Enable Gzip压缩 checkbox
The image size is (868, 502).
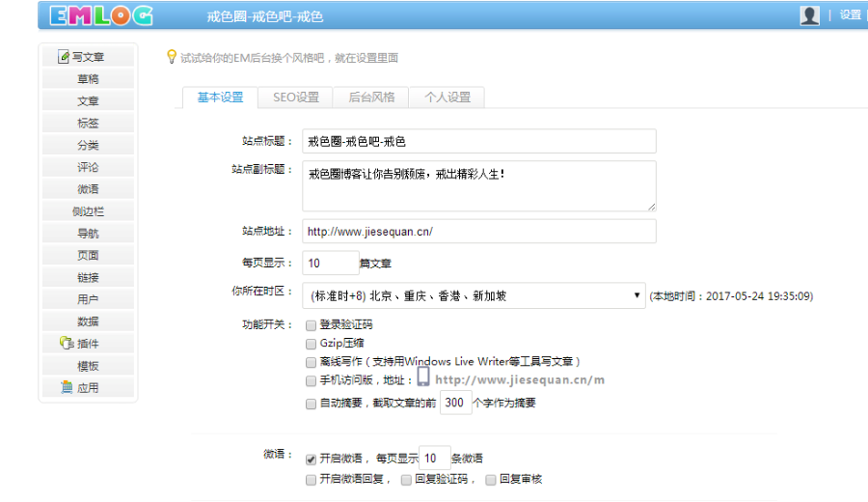311,344
